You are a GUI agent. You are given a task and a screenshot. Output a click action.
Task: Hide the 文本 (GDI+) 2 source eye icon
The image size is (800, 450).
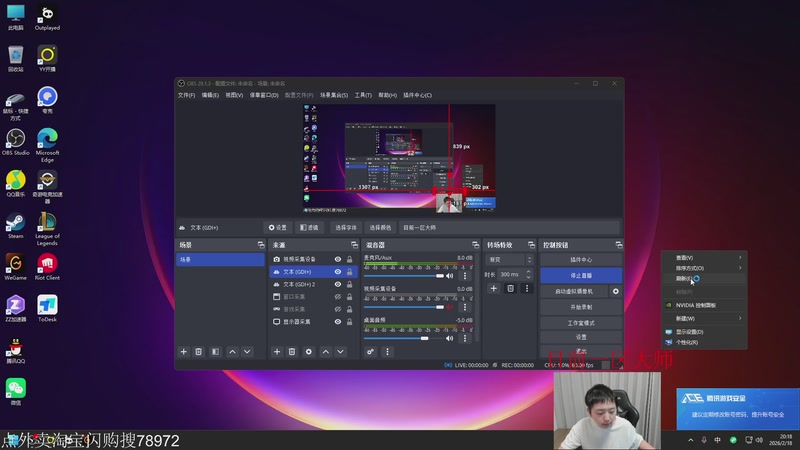(338, 284)
